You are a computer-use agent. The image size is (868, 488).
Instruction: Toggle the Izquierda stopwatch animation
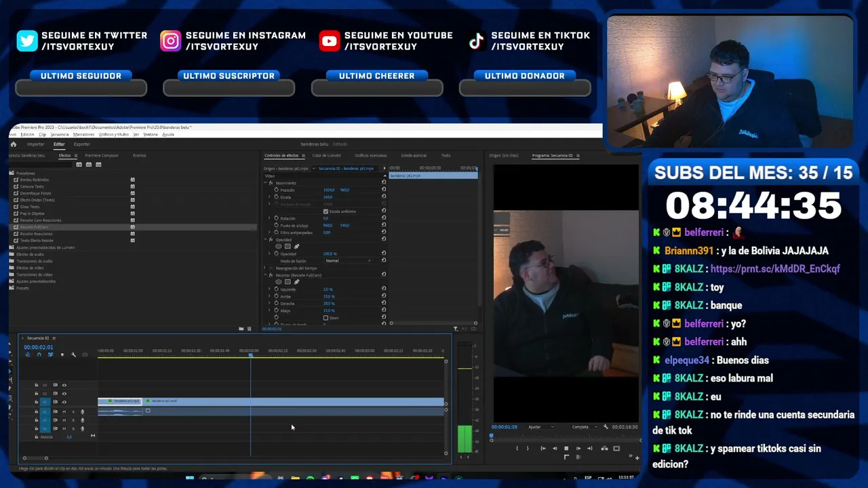point(276,289)
